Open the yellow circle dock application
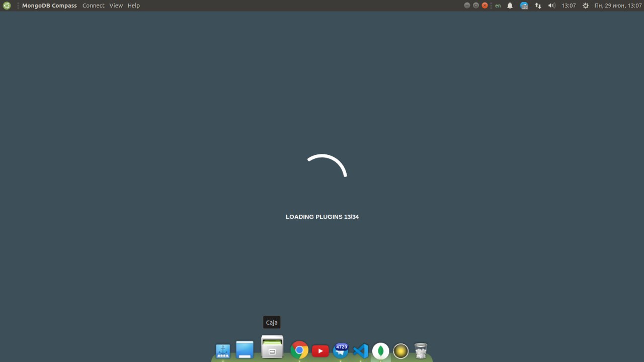The width and height of the screenshot is (644, 362). (401, 350)
